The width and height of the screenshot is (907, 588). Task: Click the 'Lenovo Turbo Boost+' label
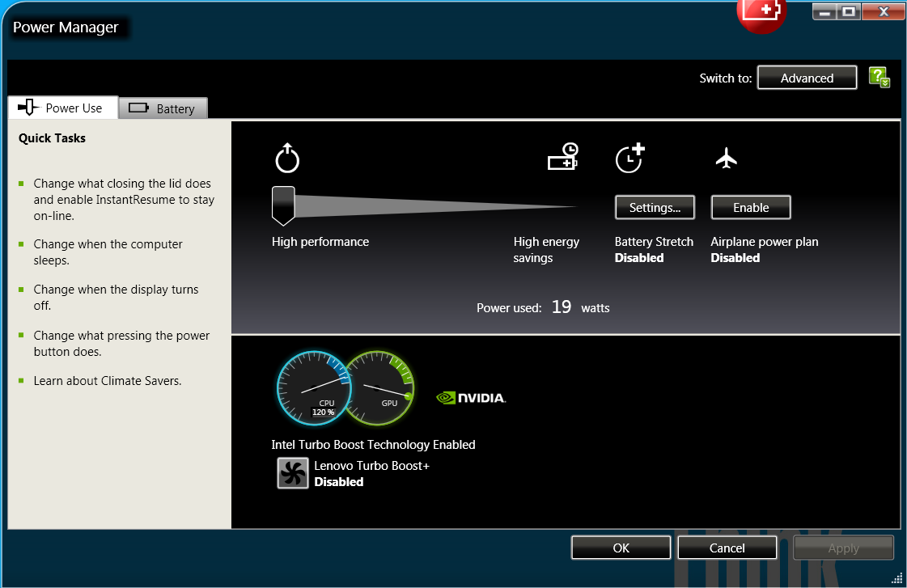tap(371, 465)
